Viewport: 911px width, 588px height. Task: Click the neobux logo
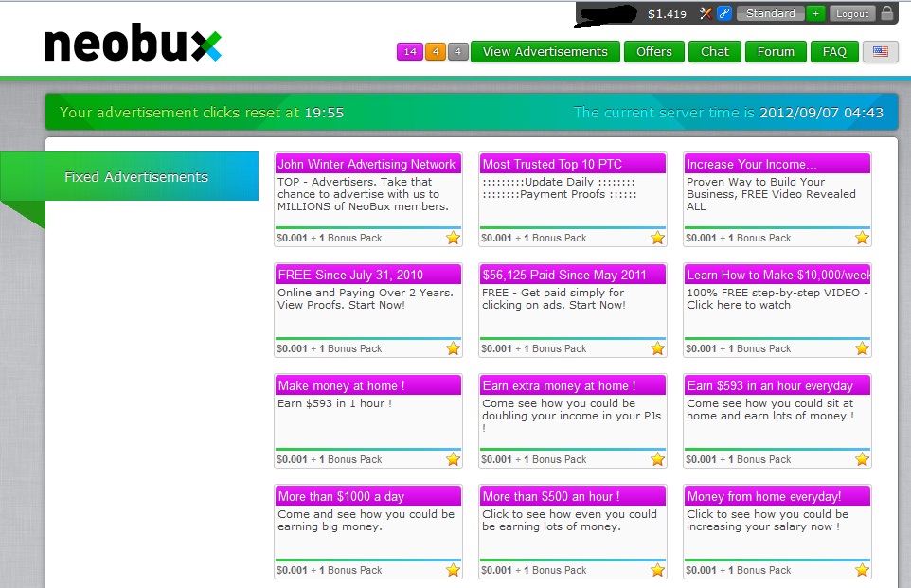click(x=133, y=43)
